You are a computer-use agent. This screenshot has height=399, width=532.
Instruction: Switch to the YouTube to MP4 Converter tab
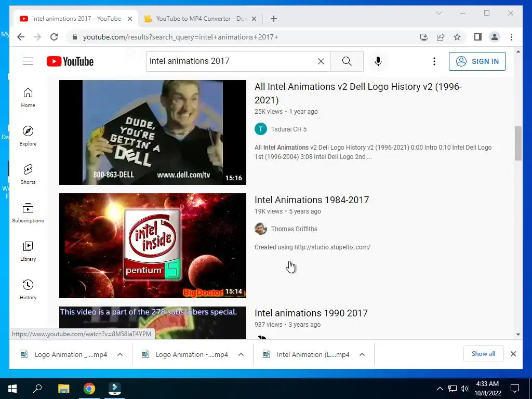(x=201, y=19)
